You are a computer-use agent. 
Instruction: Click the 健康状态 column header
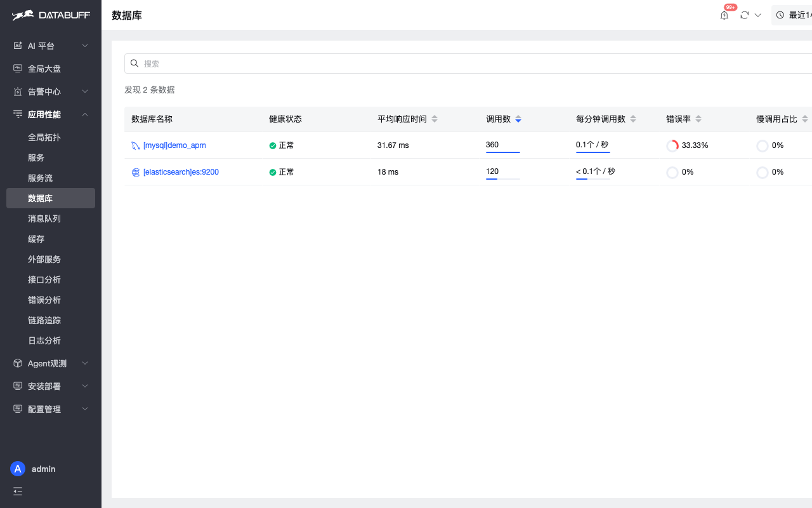coord(285,119)
